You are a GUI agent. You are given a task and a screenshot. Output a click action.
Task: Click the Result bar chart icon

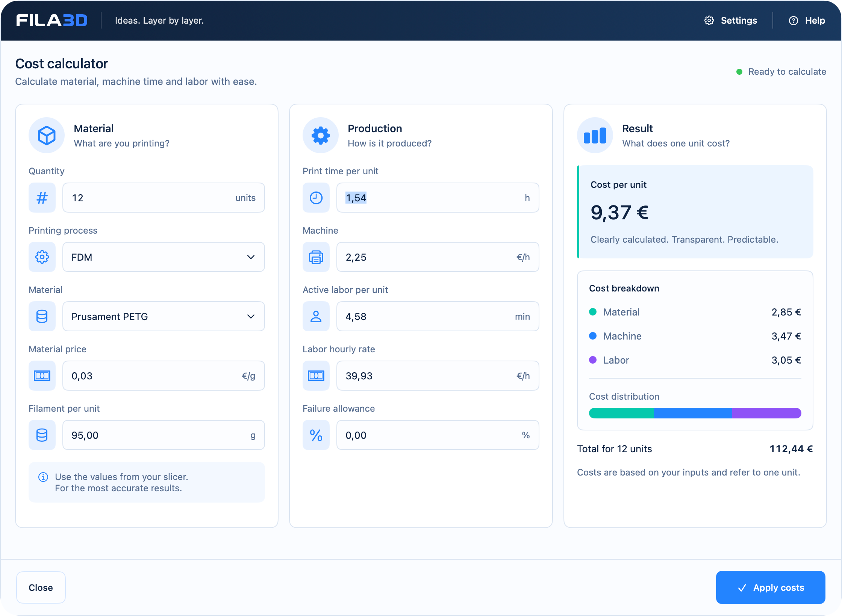pyautogui.click(x=595, y=135)
